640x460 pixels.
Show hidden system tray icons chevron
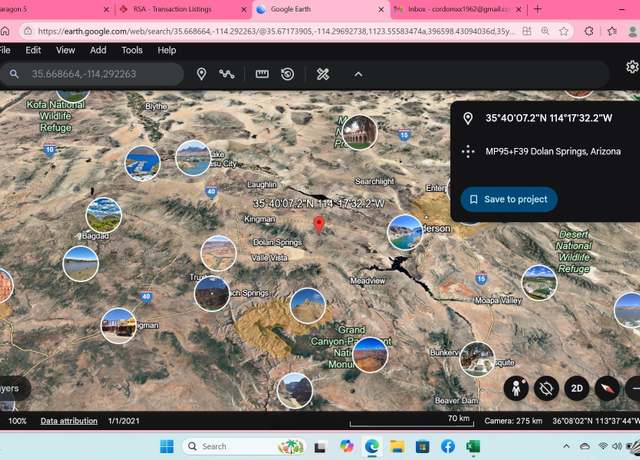click(x=566, y=446)
